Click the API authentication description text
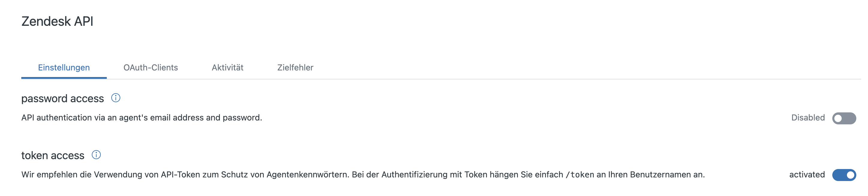868x196 pixels. 142,117
